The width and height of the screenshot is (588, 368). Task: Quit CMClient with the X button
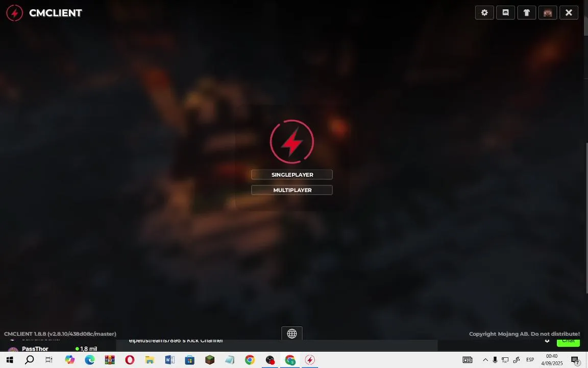[x=569, y=13]
